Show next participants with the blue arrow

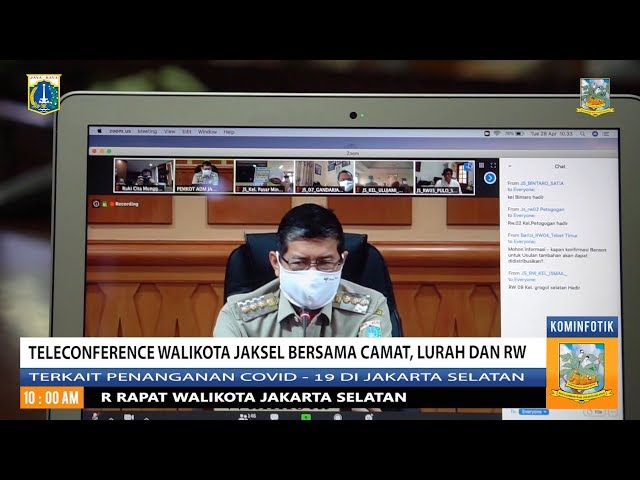pos(490,178)
